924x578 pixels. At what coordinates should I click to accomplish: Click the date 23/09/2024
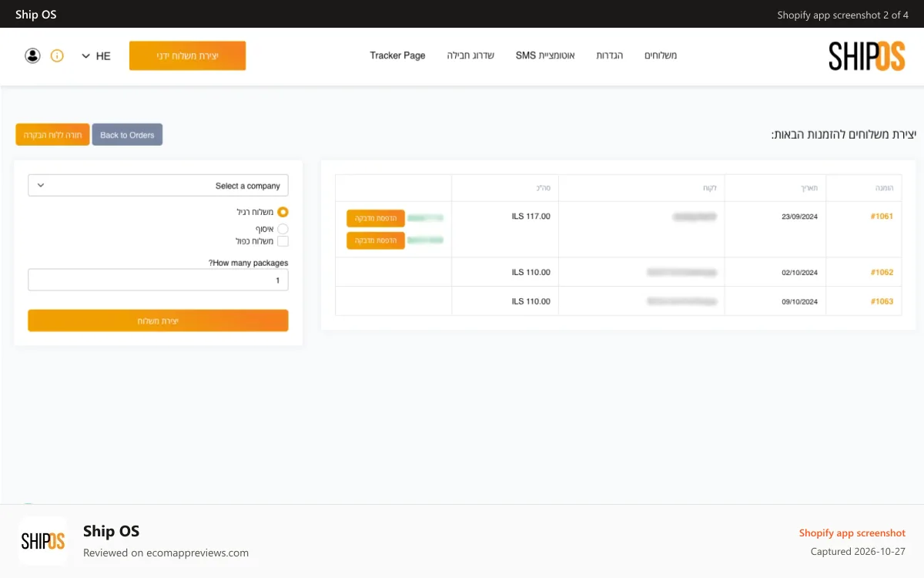pyautogui.click(x=799, y=217)
